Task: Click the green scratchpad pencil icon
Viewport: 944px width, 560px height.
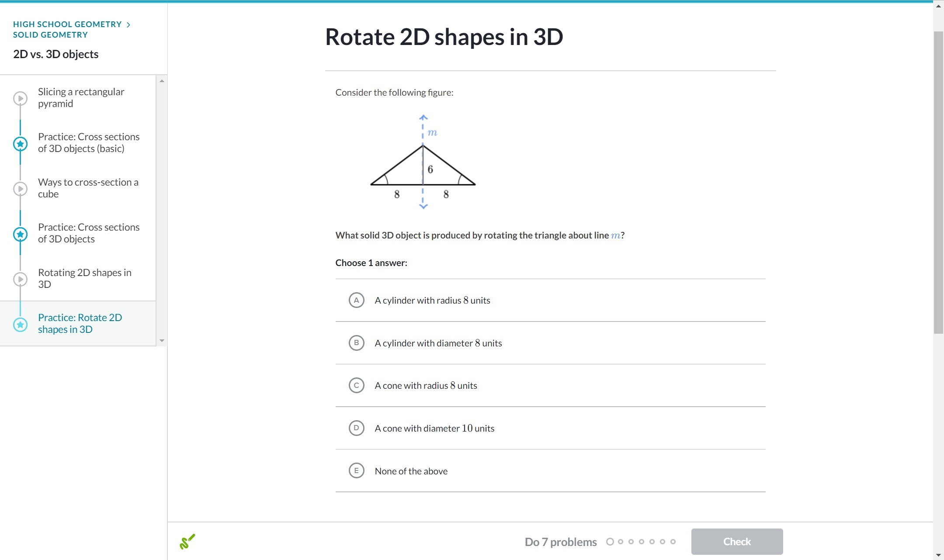Action: point(187,542)
